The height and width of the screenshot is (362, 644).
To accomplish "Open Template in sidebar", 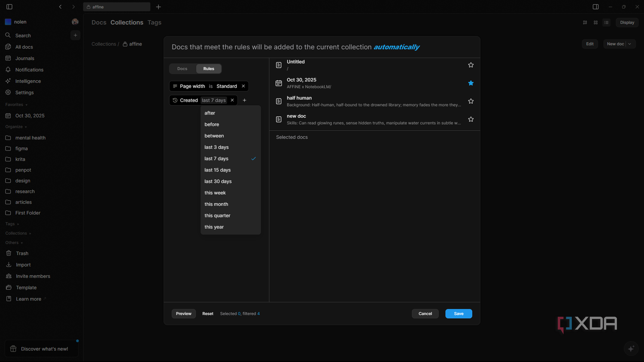I will point(26,288).
